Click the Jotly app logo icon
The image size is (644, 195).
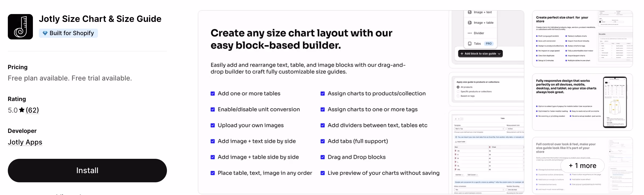[20, 27]
